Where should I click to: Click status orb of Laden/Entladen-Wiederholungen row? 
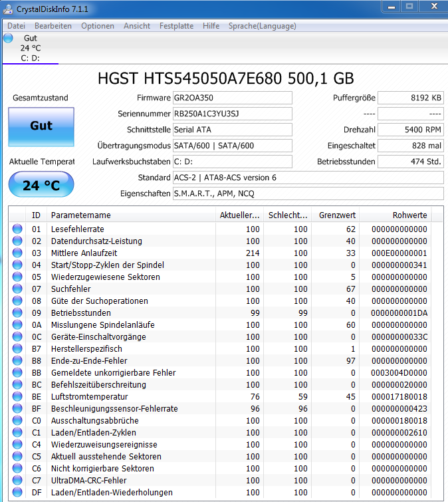(17, 492)
